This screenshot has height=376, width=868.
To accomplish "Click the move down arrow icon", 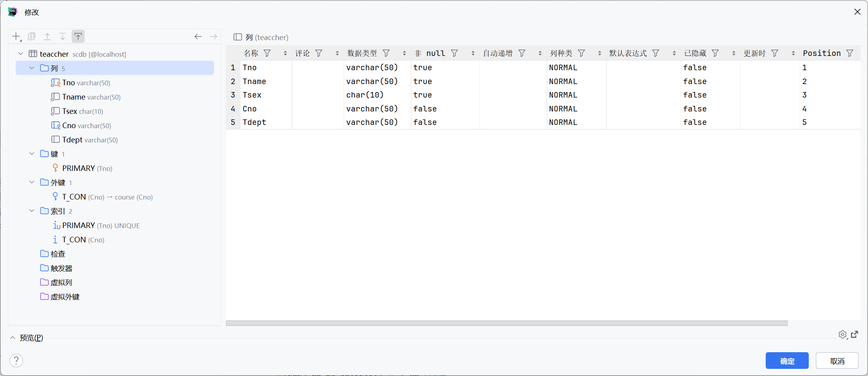I will click(63, 37).
